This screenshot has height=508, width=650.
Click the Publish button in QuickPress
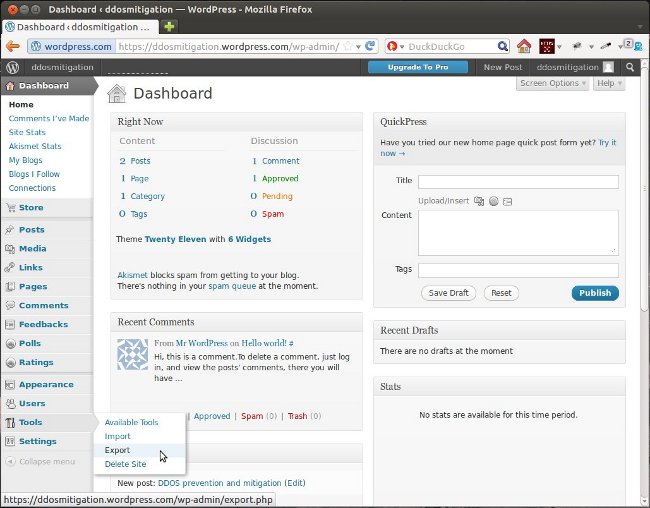[595, 293]
